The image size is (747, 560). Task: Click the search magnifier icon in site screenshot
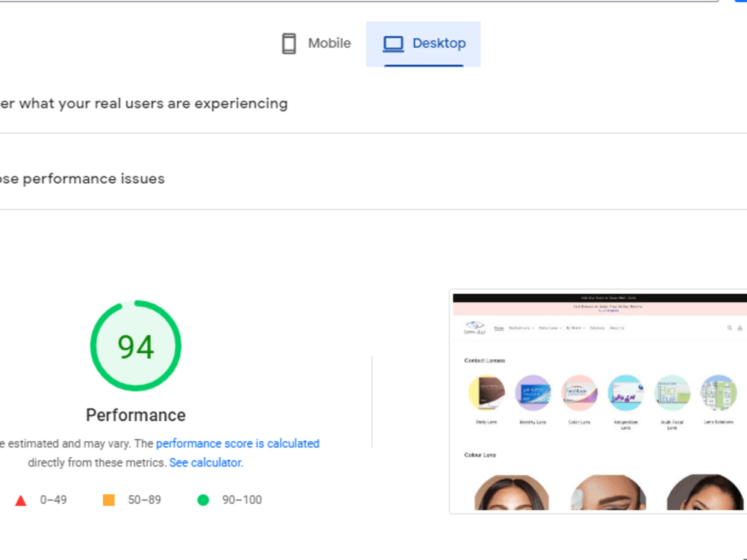(729, 328)
